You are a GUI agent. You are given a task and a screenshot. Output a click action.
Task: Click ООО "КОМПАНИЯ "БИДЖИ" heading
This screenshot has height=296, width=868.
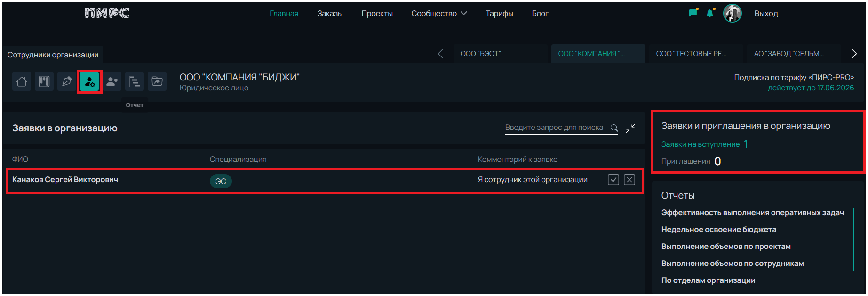239,77
